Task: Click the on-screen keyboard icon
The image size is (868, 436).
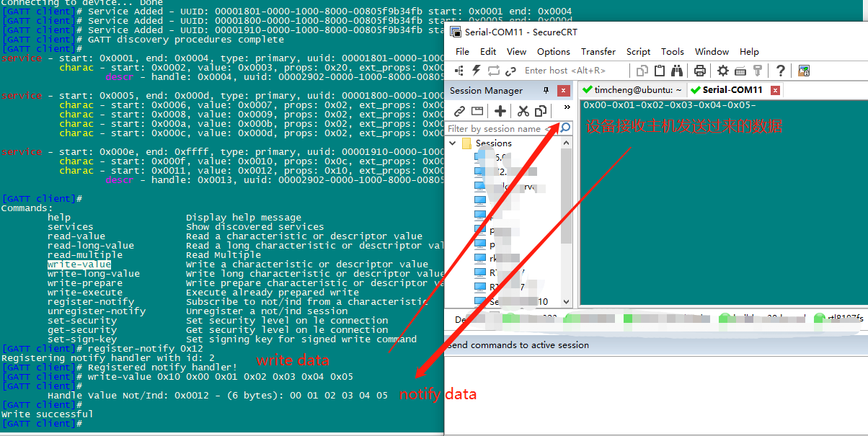Action: click(740, 70)
